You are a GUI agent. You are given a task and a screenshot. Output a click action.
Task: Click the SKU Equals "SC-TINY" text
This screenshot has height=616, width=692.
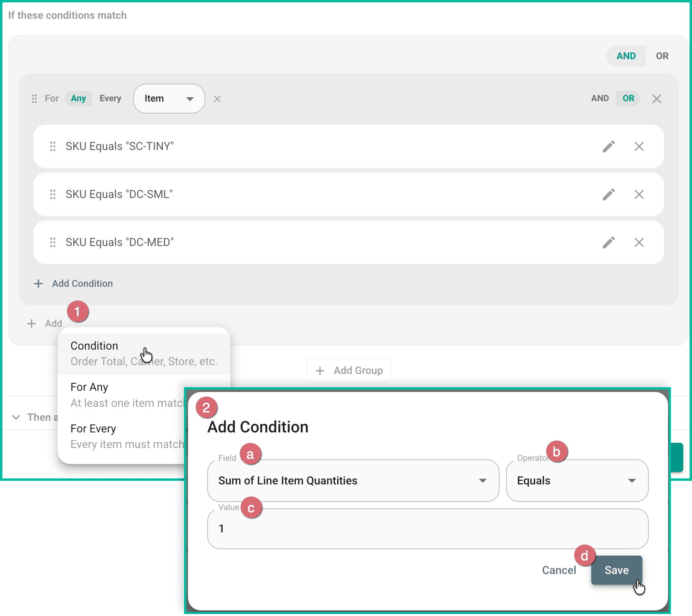[120, 146]
